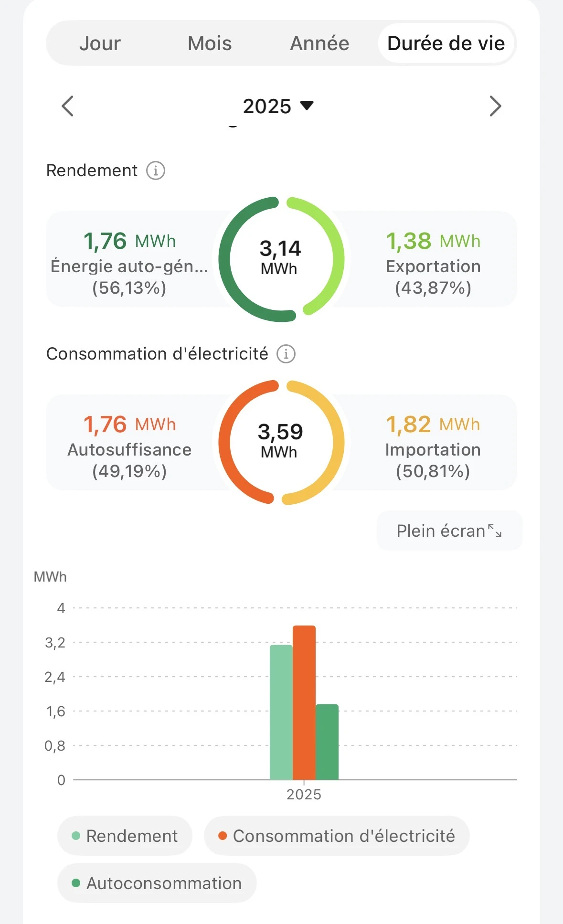
Task: Click the Plein écran expand arrows icon
Action: (x=495, y=531)
